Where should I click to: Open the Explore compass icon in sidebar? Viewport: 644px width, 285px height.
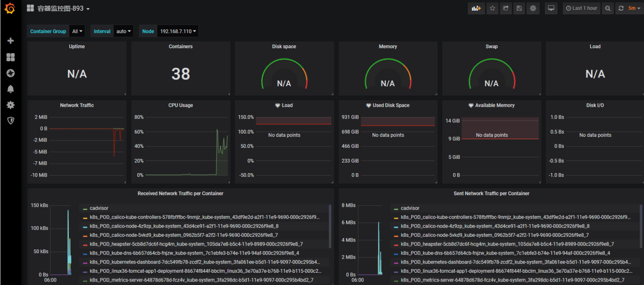point(11,73)
